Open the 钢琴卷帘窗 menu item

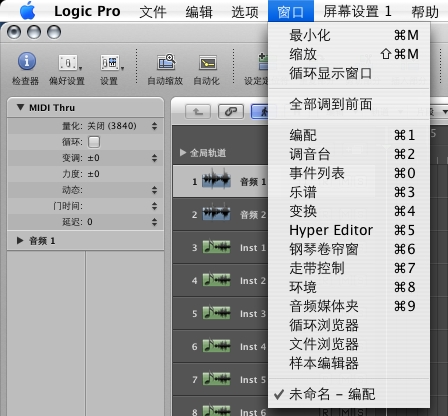[x=349, y=249]
